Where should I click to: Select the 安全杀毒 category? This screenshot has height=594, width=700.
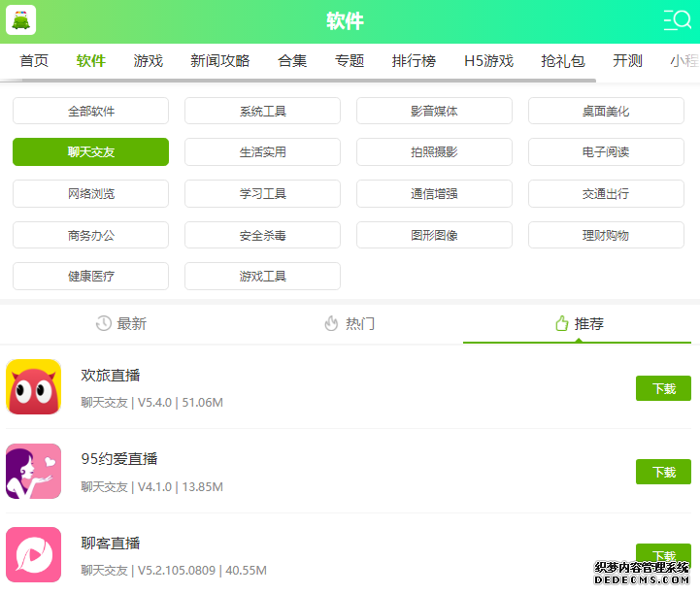coord(262,235)
